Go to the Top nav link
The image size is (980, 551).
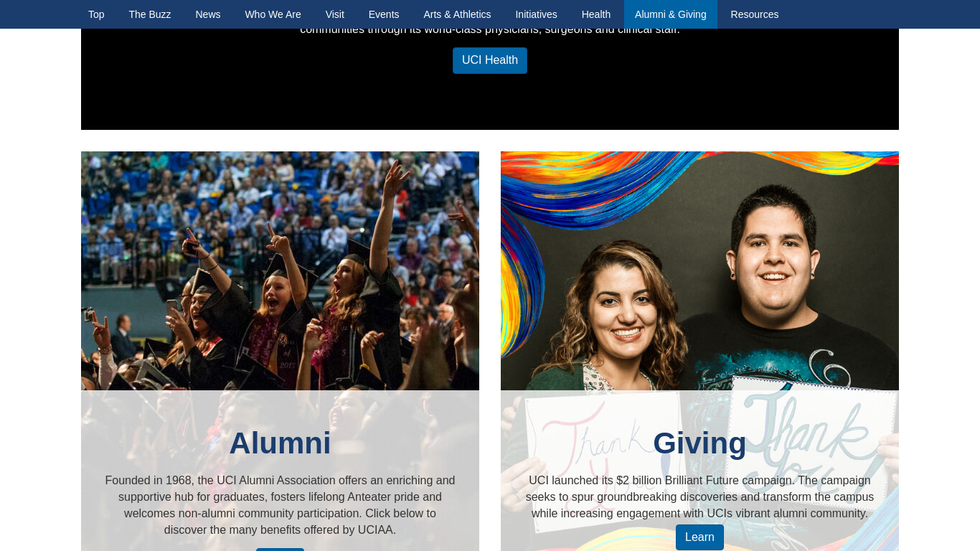tap(96, 14)
